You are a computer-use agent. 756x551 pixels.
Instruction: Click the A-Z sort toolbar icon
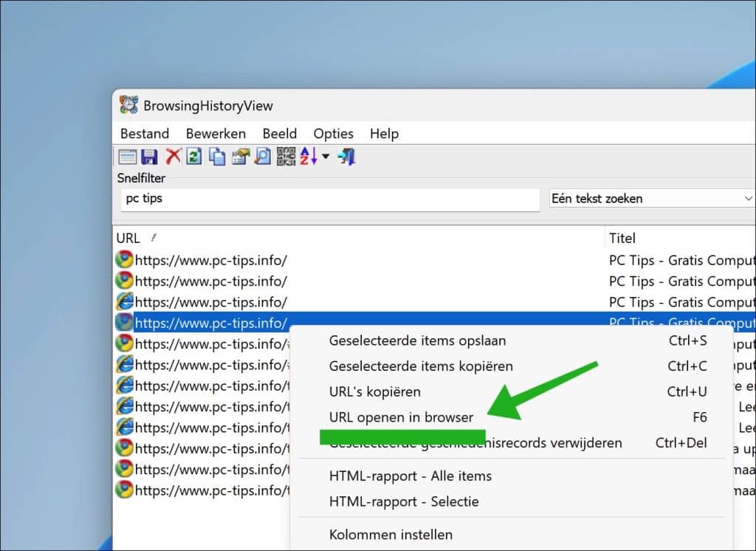coord(309,157)
